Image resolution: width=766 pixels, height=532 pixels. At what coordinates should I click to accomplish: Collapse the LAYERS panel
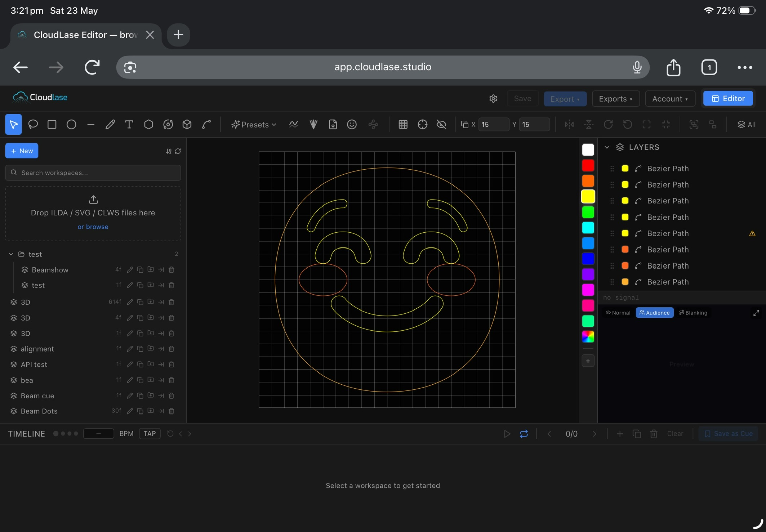click(x=607, y=147)
